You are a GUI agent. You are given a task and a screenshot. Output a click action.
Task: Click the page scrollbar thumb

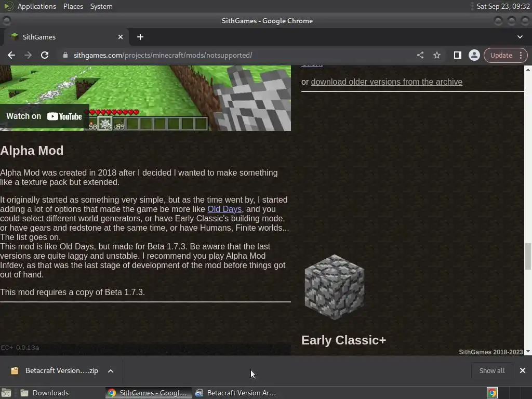(x=528, y=256)
